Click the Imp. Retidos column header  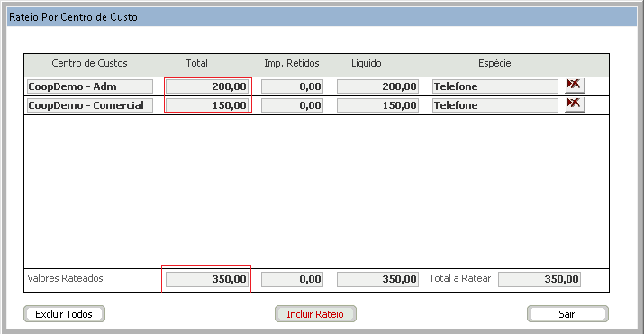[292, 63]
